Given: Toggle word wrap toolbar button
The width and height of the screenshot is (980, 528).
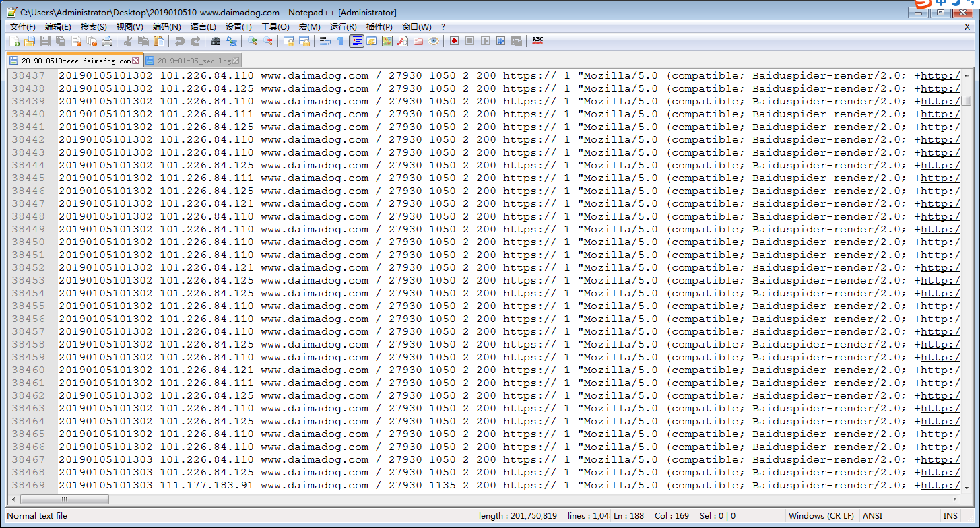Looking at the screenshot, I should click(x=325, y=41).
